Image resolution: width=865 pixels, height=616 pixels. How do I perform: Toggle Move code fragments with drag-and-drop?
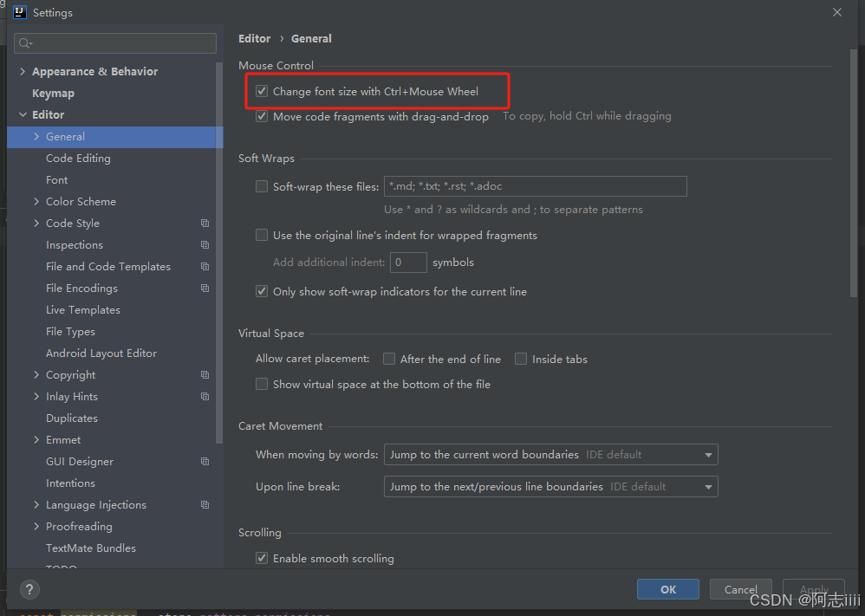click(262, 116)
